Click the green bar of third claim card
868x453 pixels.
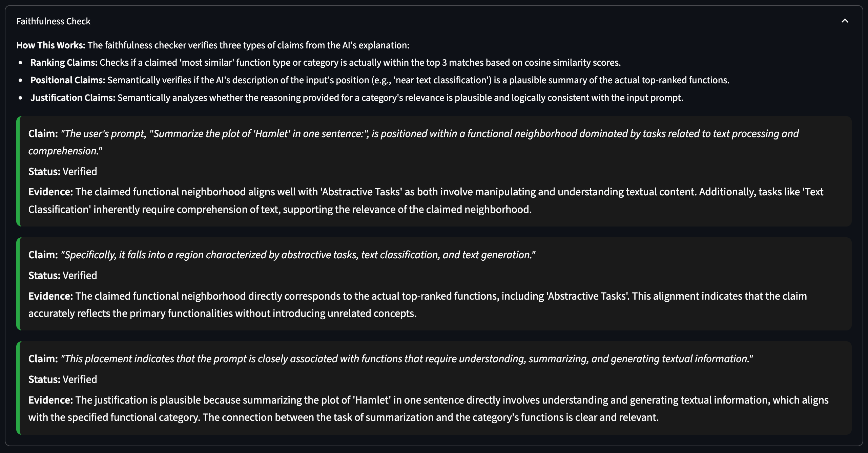[18, 388]
